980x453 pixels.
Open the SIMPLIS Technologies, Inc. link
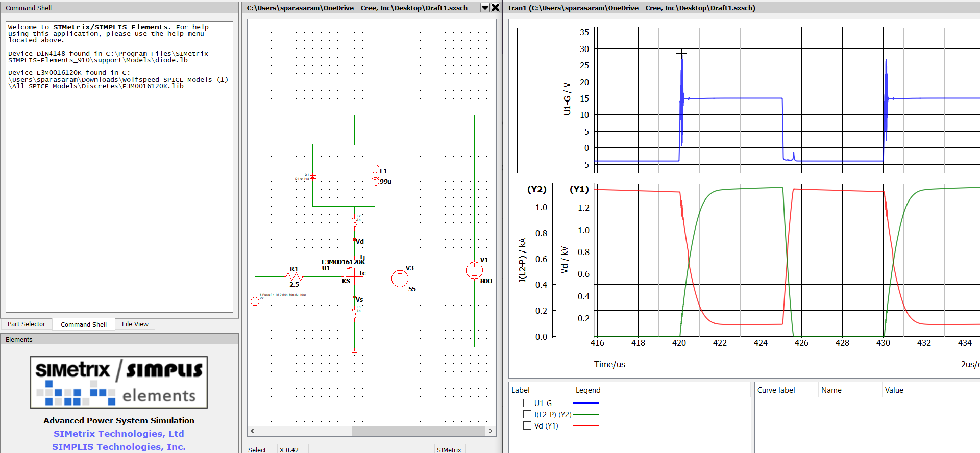tap(119, 447)
